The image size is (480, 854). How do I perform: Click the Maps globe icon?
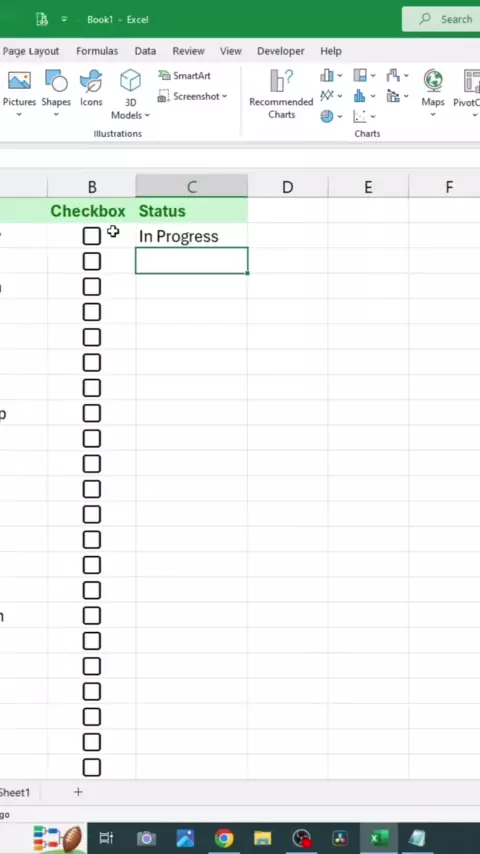(433, 81)
